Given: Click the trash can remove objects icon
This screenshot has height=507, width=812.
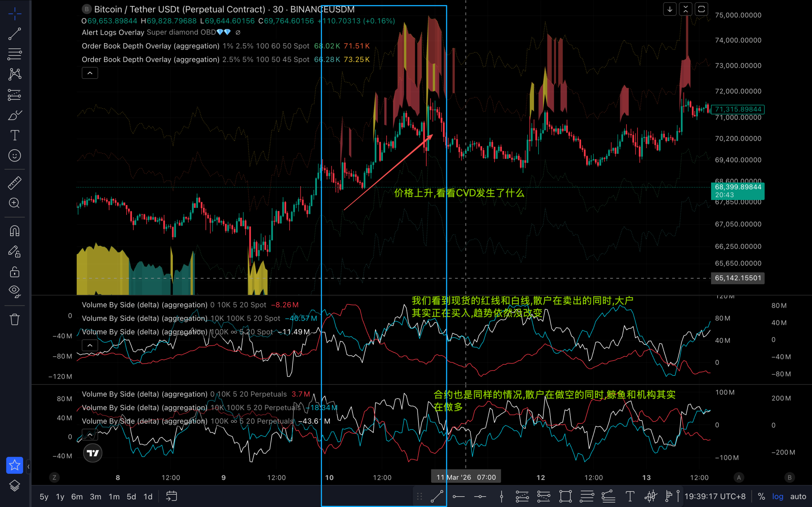Looking at the screenshot, I should (14, 319).
